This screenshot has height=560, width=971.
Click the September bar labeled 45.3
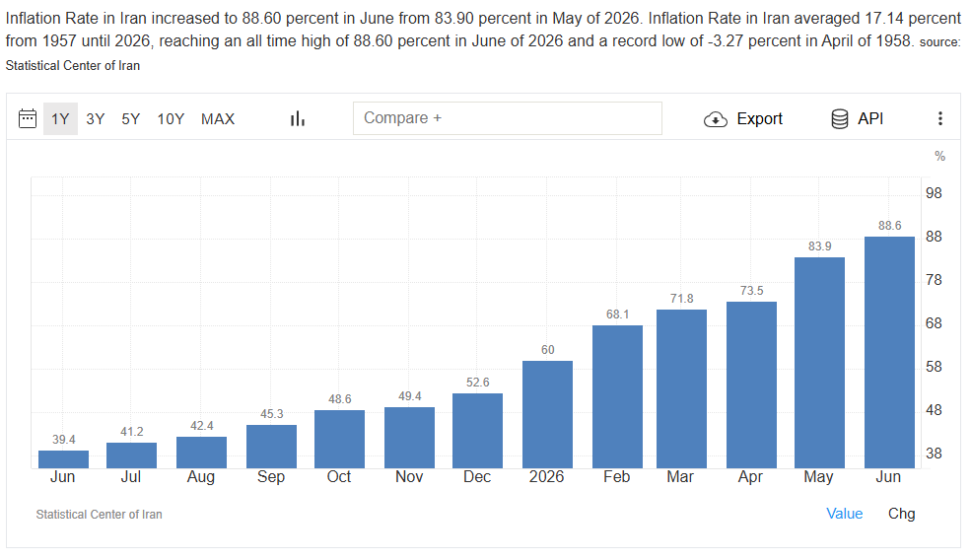pos(271,447)
